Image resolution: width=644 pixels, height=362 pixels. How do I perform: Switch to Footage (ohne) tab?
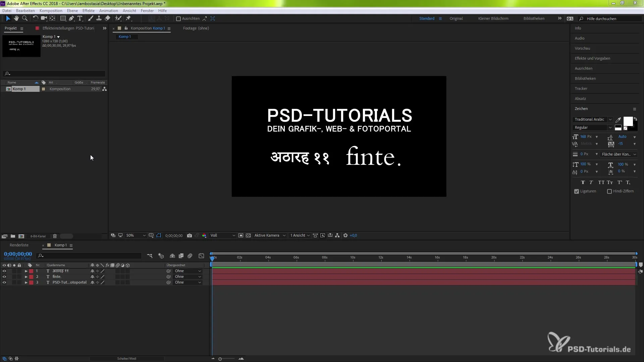point(196,28)
